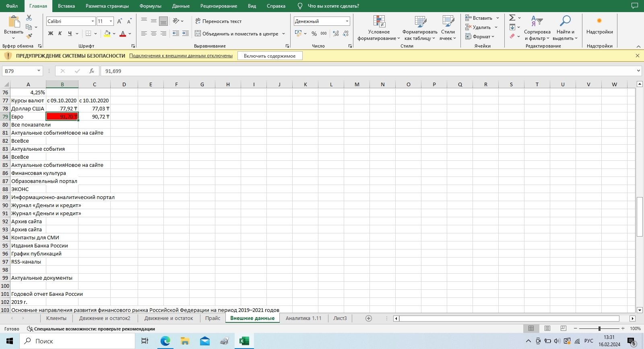Click the Windows Start button
The image size is (644, 349).
tap(10, 341)
